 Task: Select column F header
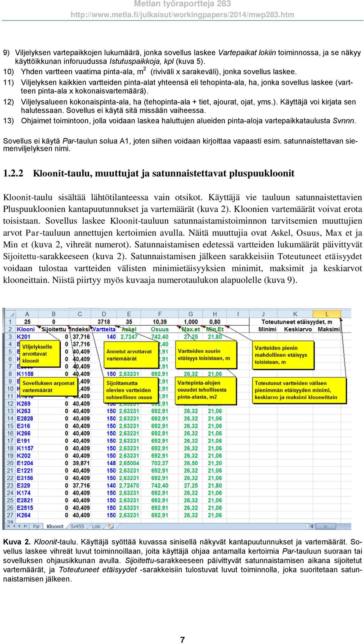(x=160, y=314)
